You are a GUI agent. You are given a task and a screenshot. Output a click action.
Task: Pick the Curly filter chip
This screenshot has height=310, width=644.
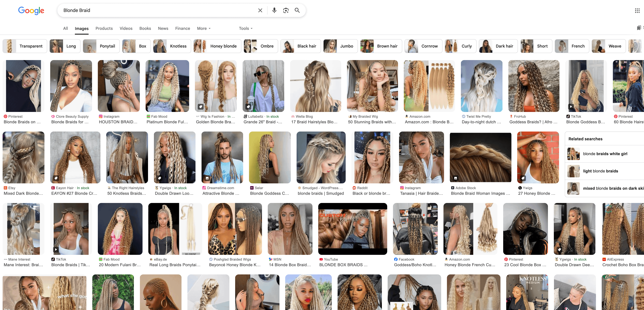click(460, 46)
